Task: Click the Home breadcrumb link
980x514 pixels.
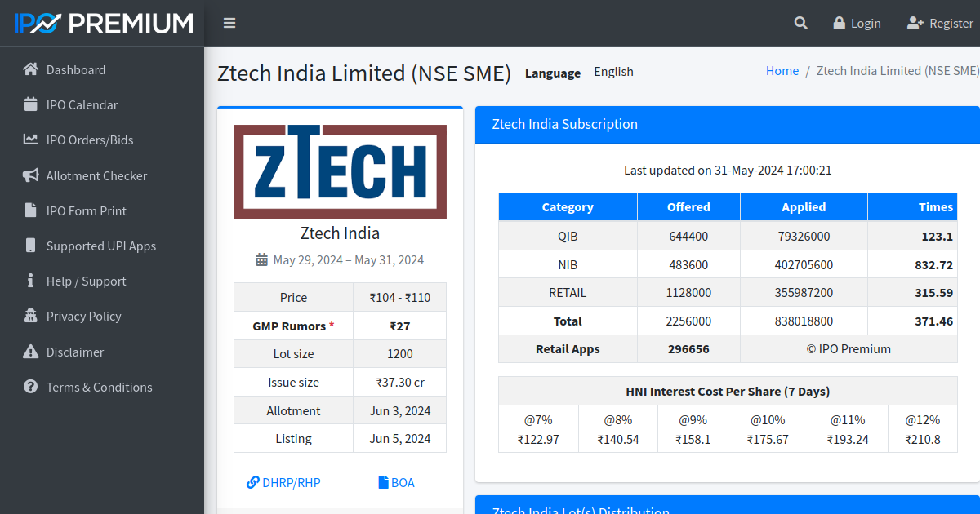Action: point(782,70)
